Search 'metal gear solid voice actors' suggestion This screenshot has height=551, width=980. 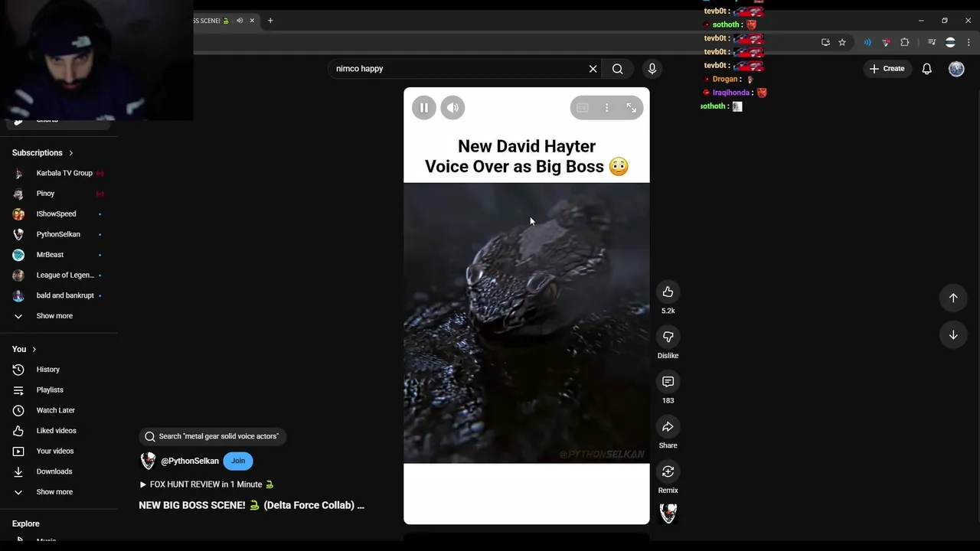tap(212, 436)
